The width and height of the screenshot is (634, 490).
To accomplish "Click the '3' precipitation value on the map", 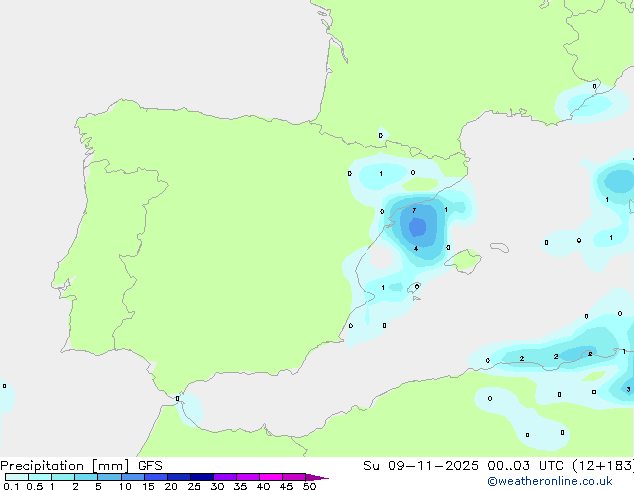I will point(628,390).
